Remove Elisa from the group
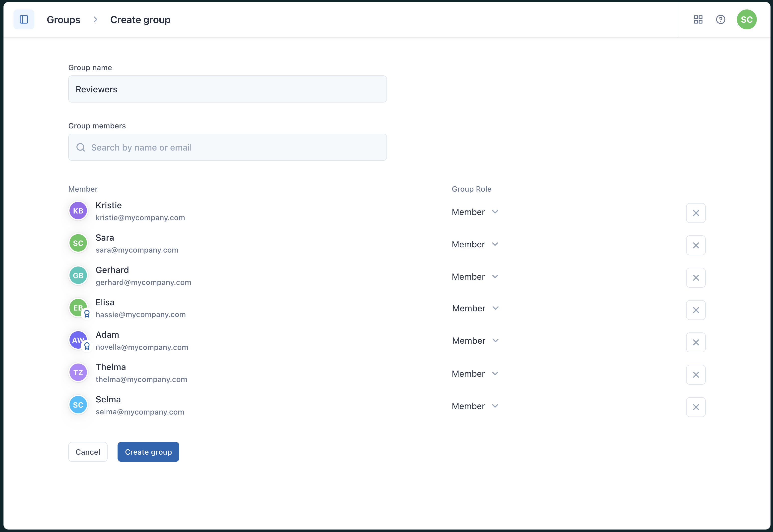The height and width of the screenshot is (532, 773). [696, 310]
